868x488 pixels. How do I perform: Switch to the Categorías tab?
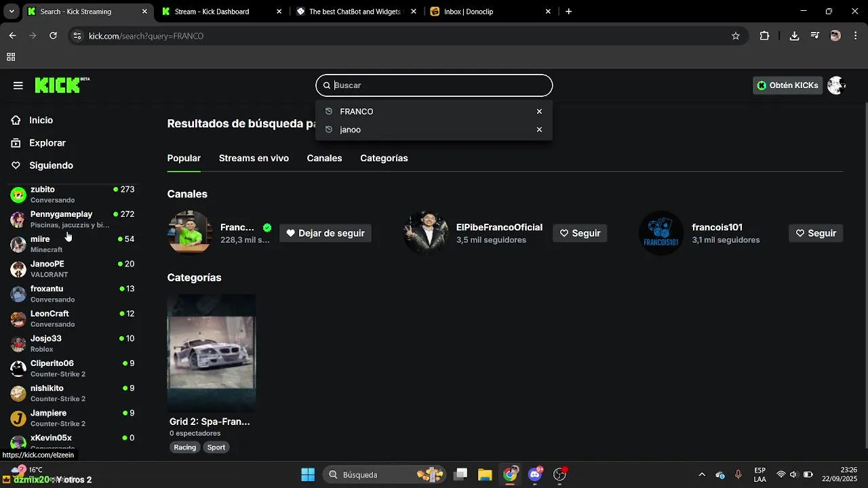click(x=384, y=158)
